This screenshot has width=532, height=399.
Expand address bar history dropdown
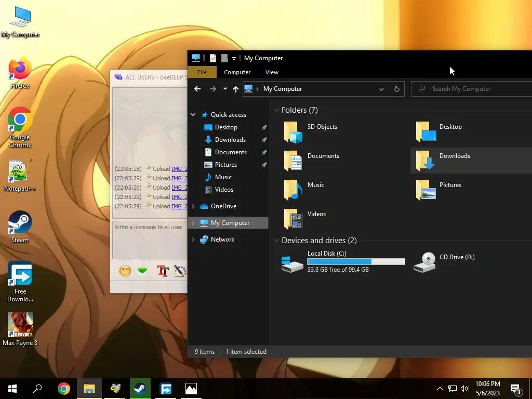pyautogui.click(x=381, y=89)
